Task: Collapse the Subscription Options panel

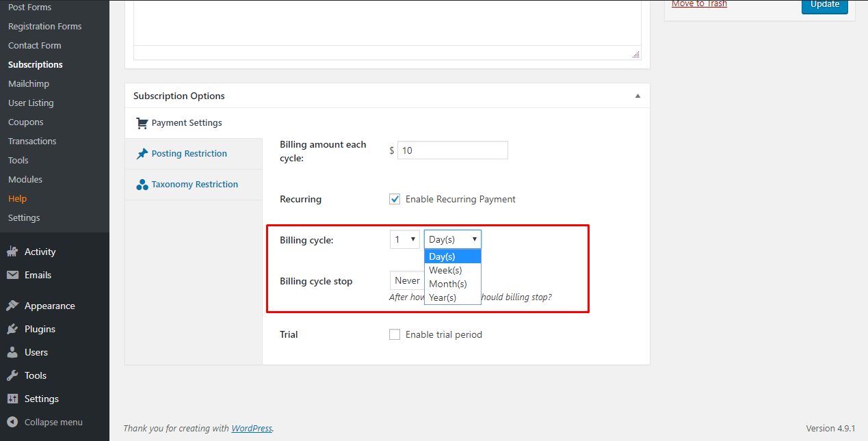Action: [637, 96]
